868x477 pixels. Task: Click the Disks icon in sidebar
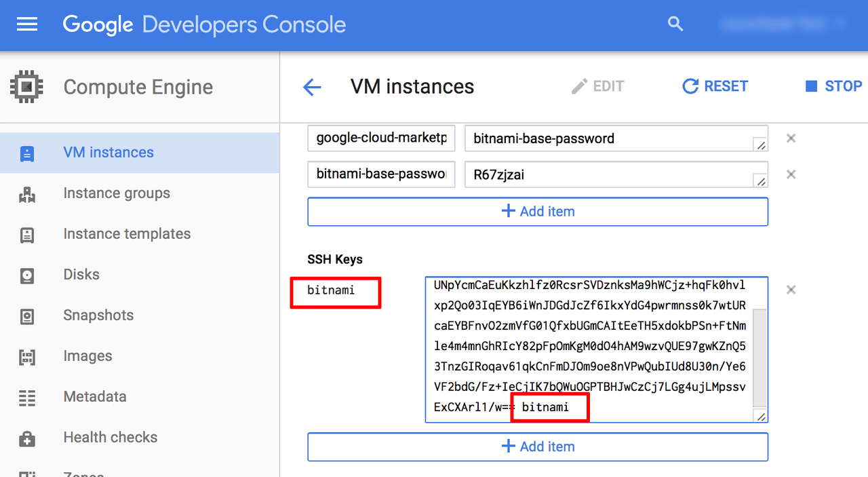(x=27, y=275)
